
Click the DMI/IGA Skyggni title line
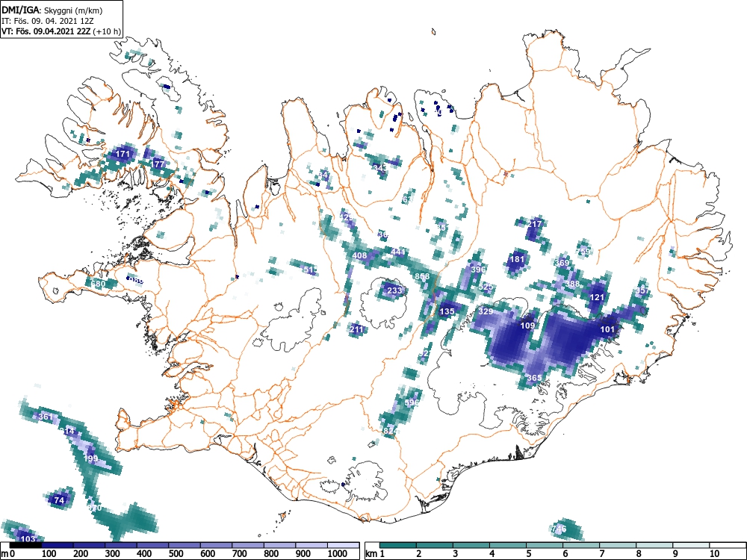pos(52,10)
